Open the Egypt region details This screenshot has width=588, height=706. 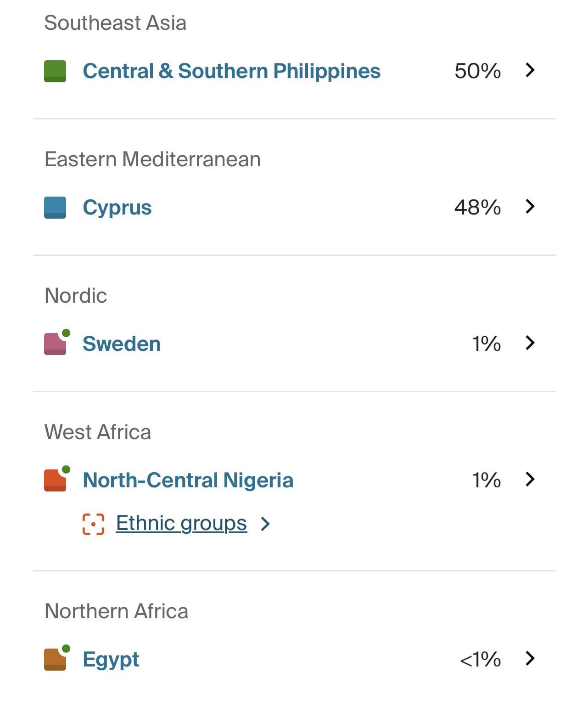click(x=111, y=660)
